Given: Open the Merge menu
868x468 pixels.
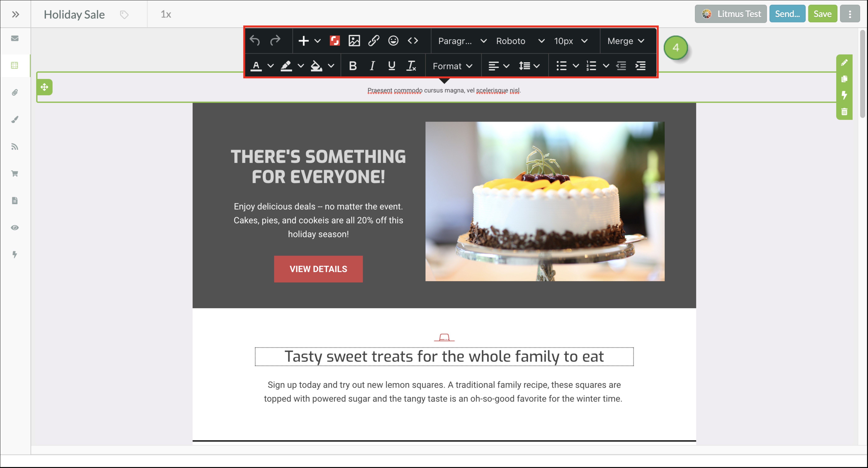Looking at the screenshot, I should (626, 41).
